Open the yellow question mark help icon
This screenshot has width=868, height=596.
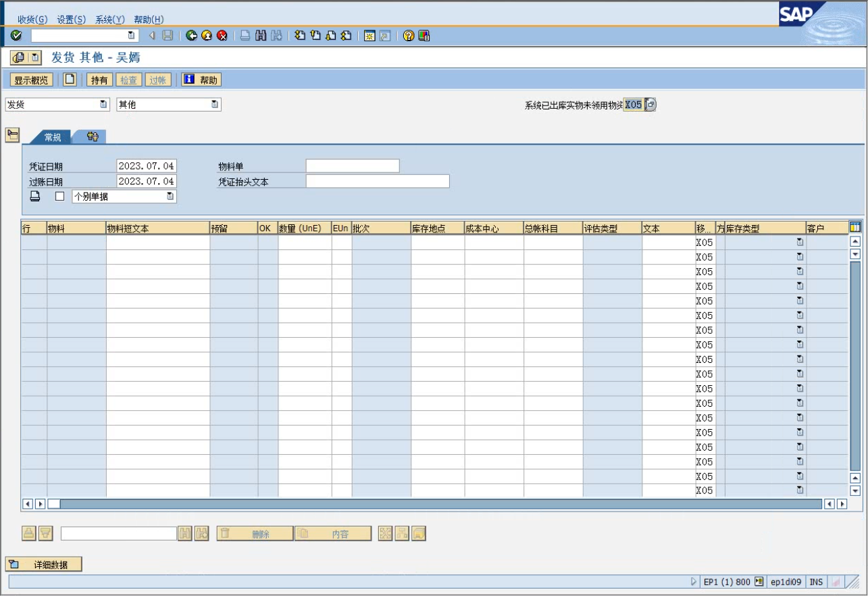409,36
